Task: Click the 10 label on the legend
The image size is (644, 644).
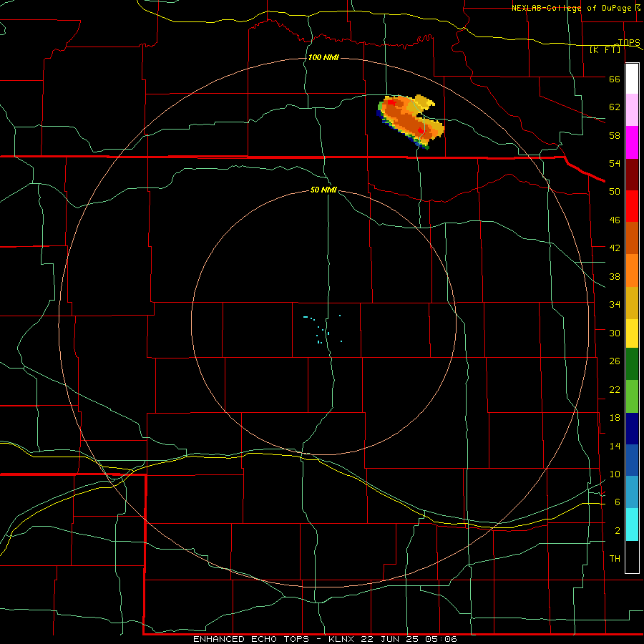Action: pyautogui.click(x=615, y=474)
